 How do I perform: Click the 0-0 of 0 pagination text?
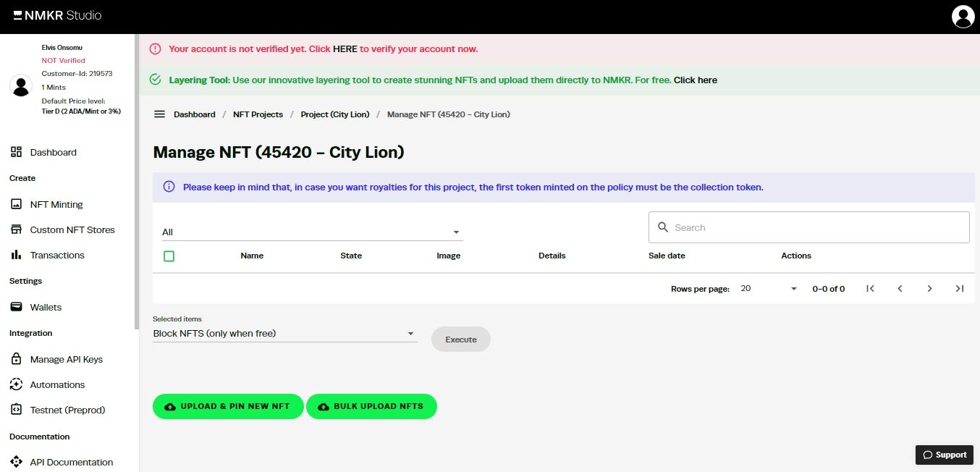click(x=829, y=289)
